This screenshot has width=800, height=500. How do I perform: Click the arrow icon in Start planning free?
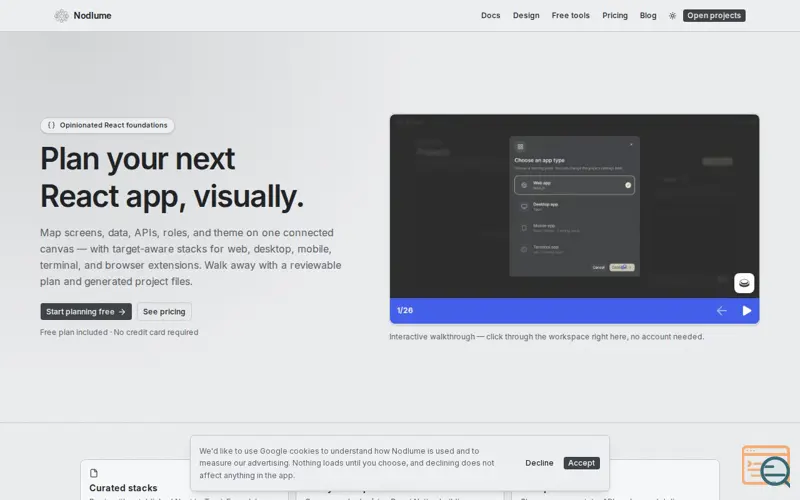pos(122,312)
